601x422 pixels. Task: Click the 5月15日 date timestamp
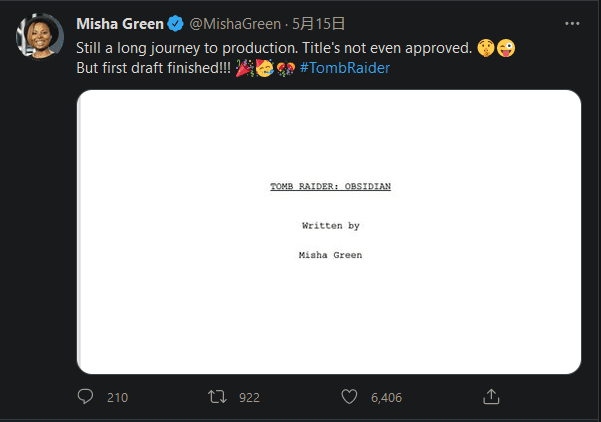(319, 24)
